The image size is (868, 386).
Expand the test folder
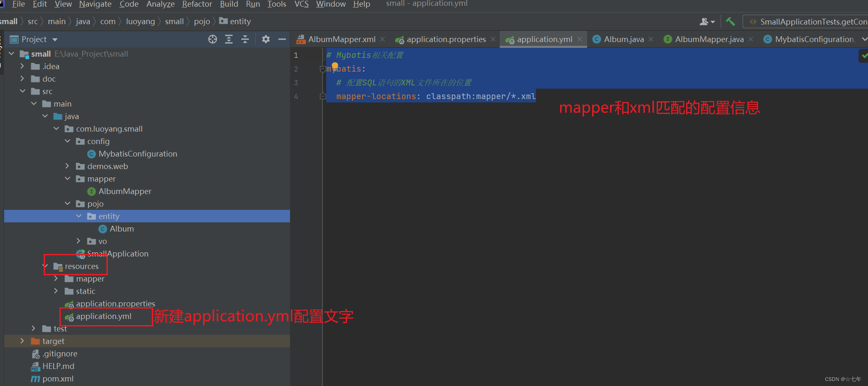pos(34,329)
